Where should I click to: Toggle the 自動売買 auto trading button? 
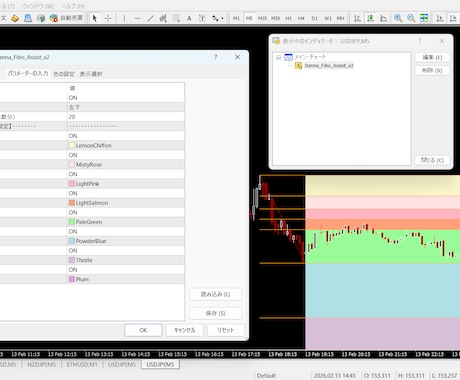point(66,18)
